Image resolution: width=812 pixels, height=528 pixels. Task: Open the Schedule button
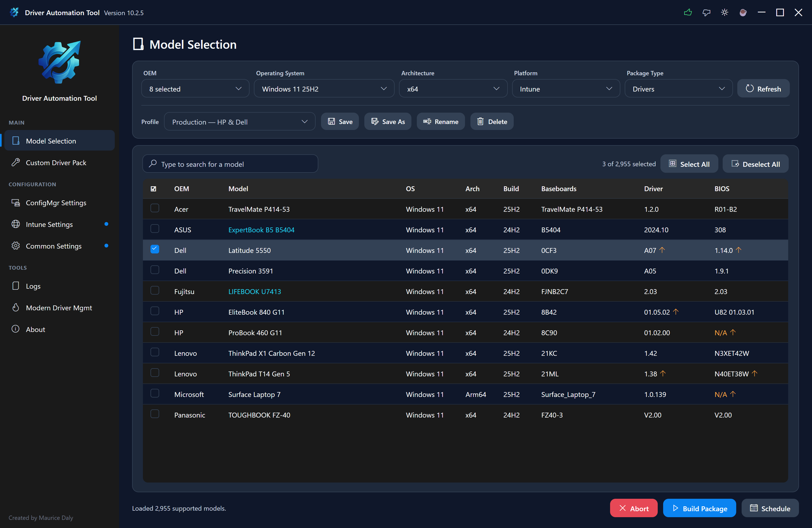(x=770, y=509)
